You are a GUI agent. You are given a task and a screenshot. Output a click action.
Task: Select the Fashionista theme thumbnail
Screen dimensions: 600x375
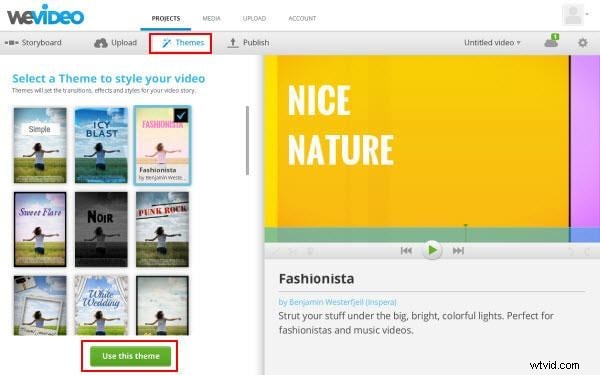[x=162, y=145]
